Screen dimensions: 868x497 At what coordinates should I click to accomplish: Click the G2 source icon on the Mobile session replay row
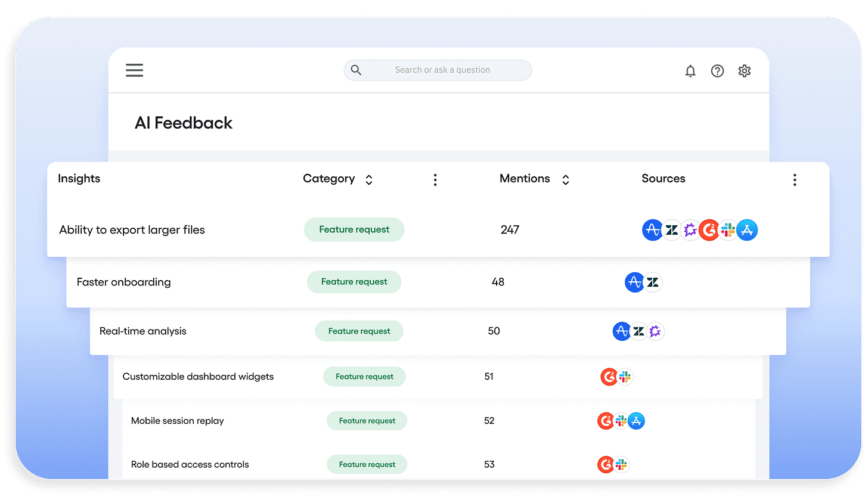[605, 421]
